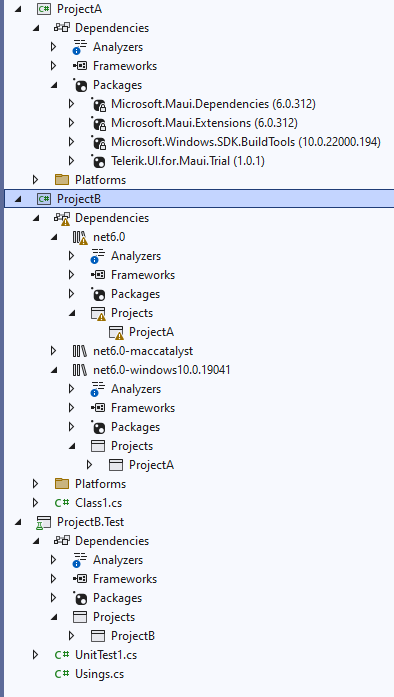Select Frameworks under ProjectB.Test Dependencies
Image resolution: width=394 pixels, height=697 pixels.
pyautogui.click(x=125, y=579)
